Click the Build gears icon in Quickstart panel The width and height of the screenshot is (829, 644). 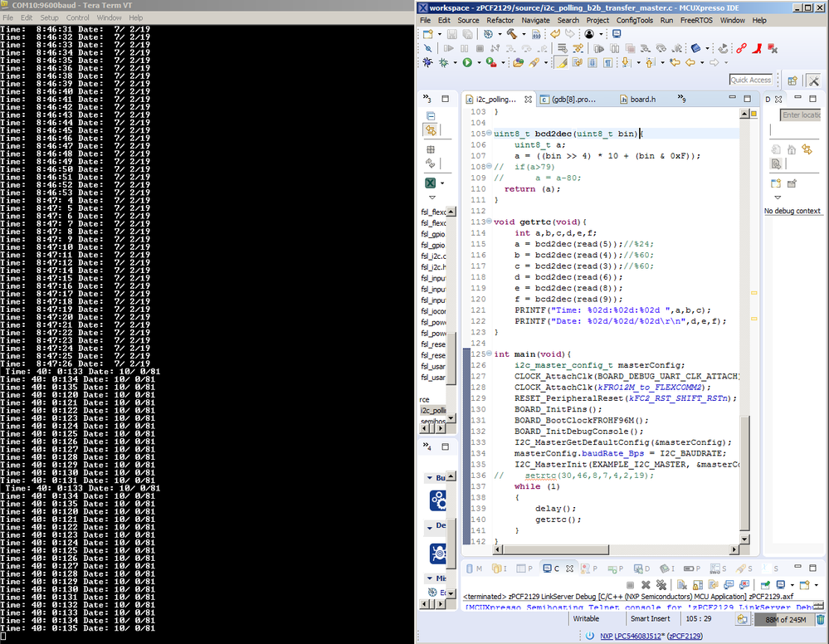[438, 500]
